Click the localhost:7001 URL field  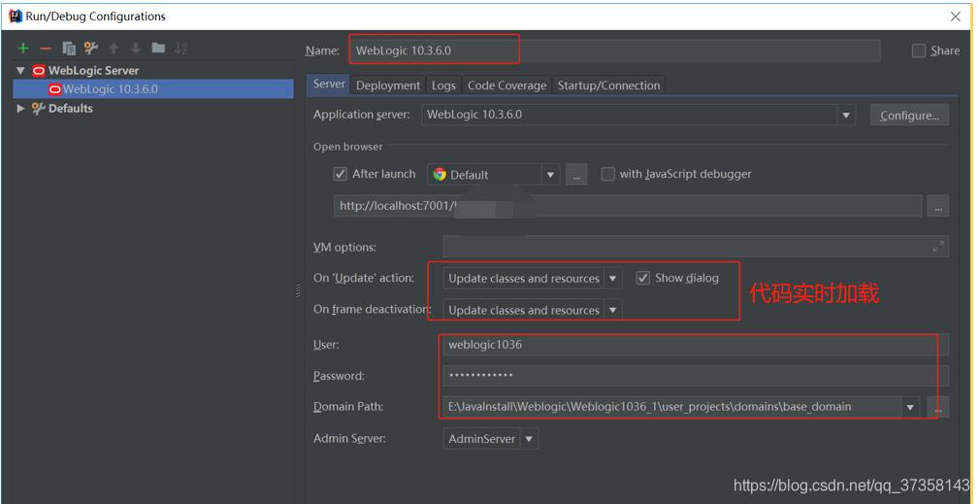coord(628,206)
